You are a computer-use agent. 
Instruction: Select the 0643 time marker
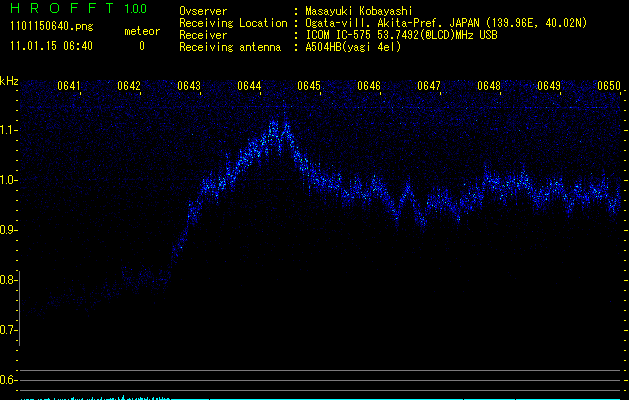189,86
